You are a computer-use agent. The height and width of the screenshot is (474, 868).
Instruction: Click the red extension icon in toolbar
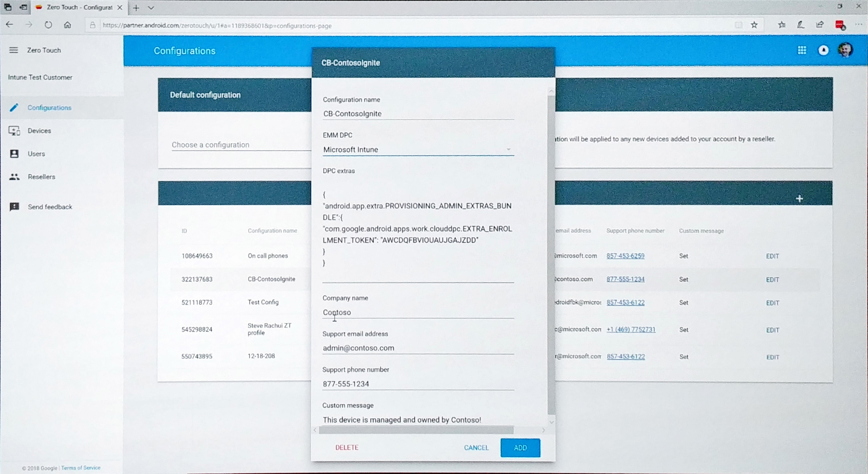(840, 25)
